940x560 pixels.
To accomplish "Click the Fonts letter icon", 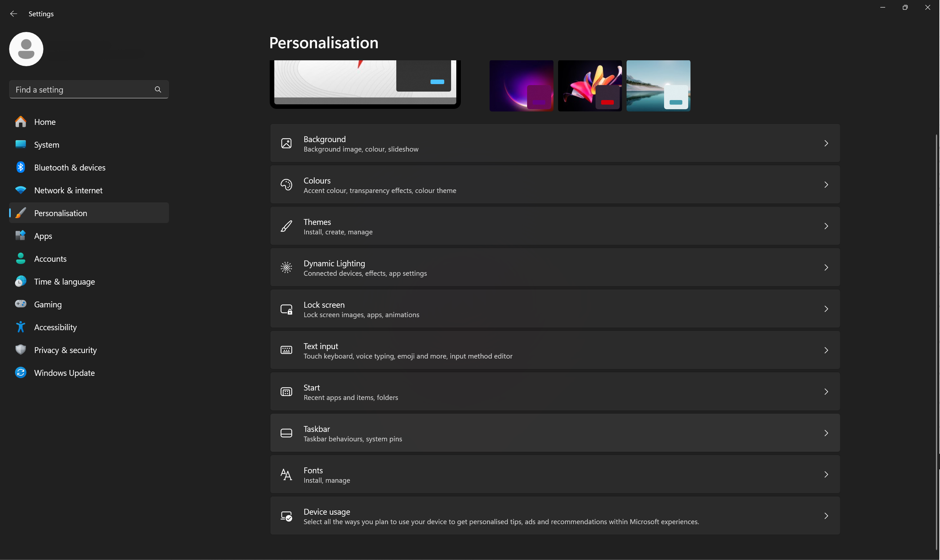I will coord(286,474).
